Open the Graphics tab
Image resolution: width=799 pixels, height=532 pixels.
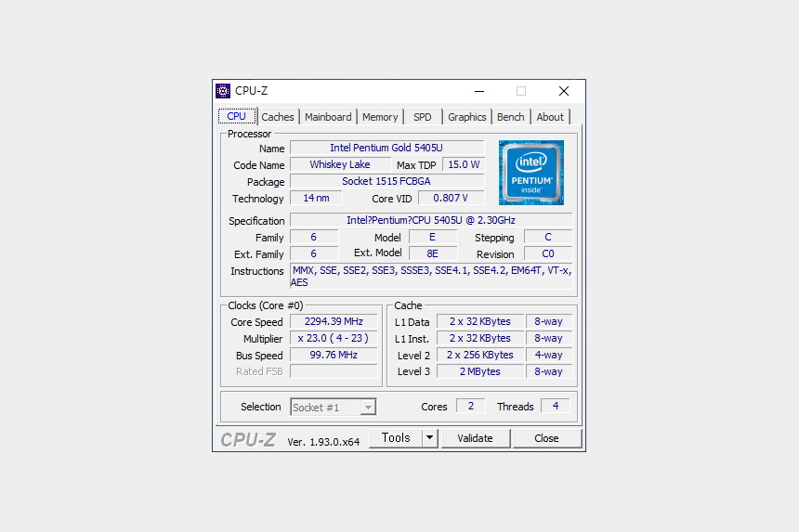pos(466,117)
